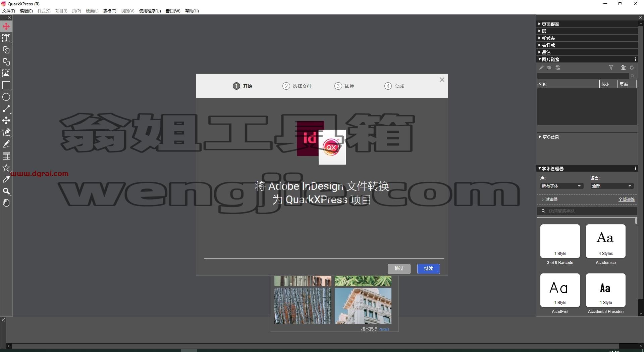Select the Text Linking tool
The image size is (644, 352).
coord(6,50)
